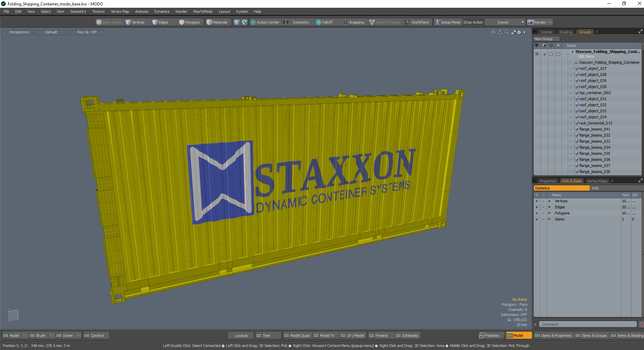The width and height of the screenshot is (644, 350).
Task: Open the Default shading dropdown
Action: point(51,32)
